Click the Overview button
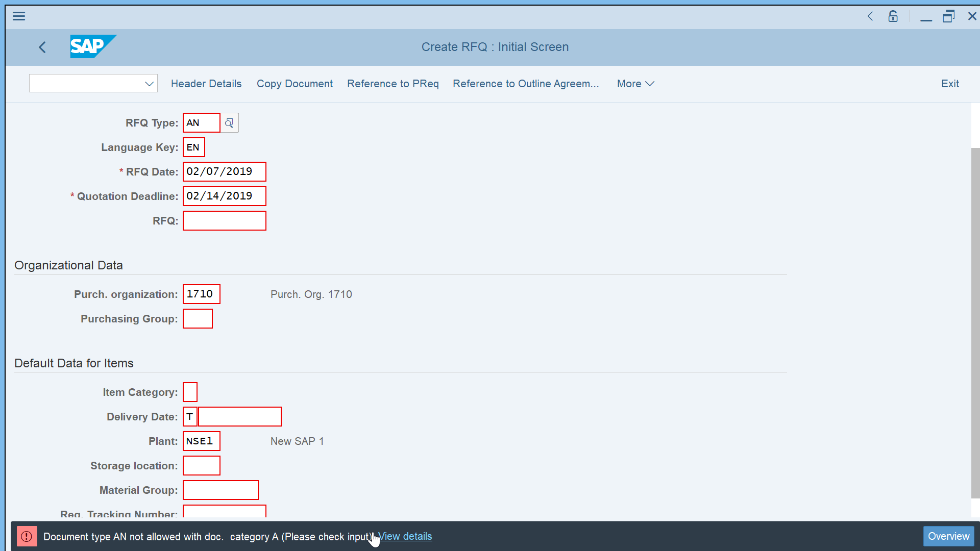 (948, 536)
